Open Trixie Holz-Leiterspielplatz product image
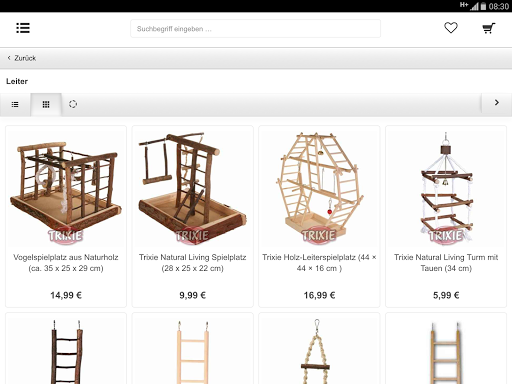The height and width of the screenshot is (384, 512). pyautogui.click(x=319, y=187)
